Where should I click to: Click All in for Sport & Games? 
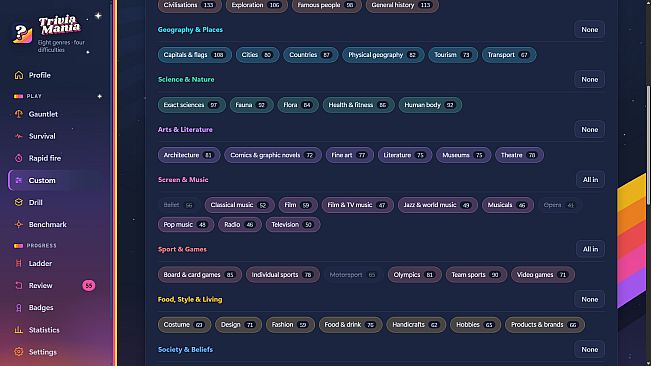click(x=590, y=249)
